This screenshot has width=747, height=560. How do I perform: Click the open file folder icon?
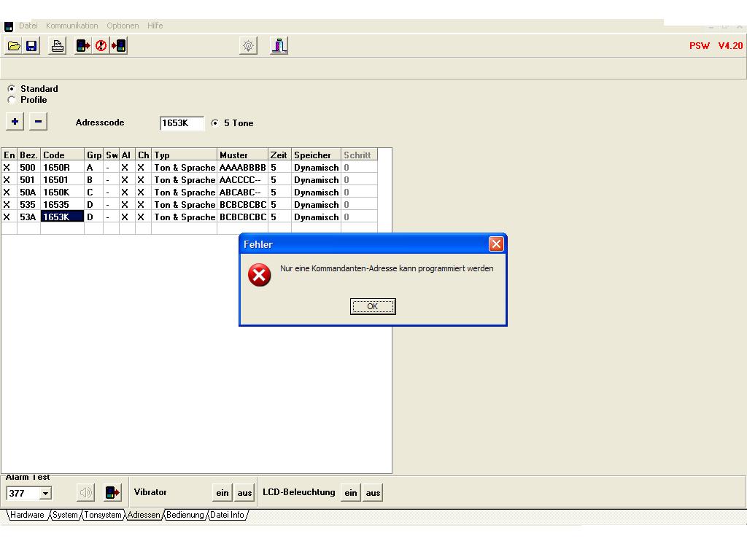click(x=14, y=46)
